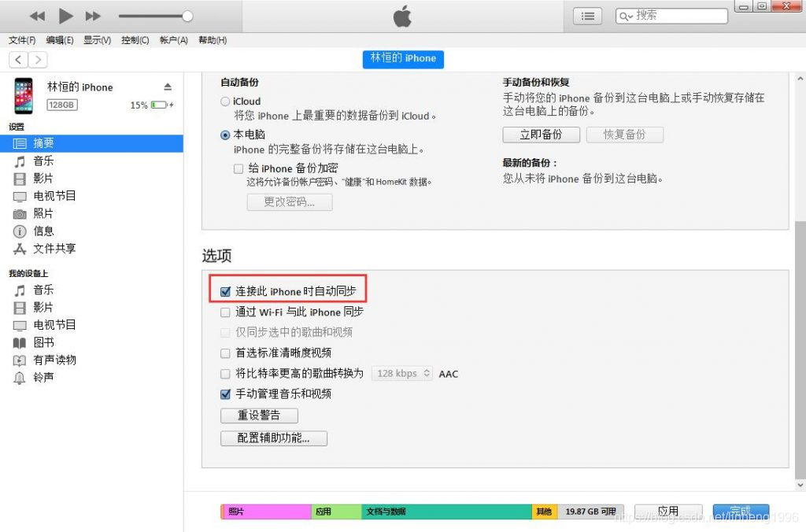
Task: Click the scrollbar down arrow
Action: pos(800,485)
